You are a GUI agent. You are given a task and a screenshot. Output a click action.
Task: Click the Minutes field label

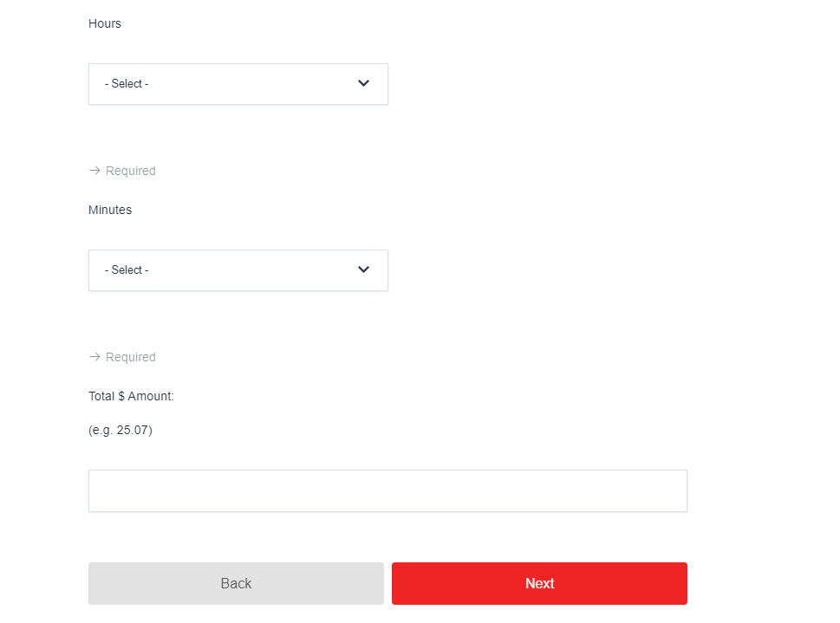pyautogui.click(x=109, y=210)
